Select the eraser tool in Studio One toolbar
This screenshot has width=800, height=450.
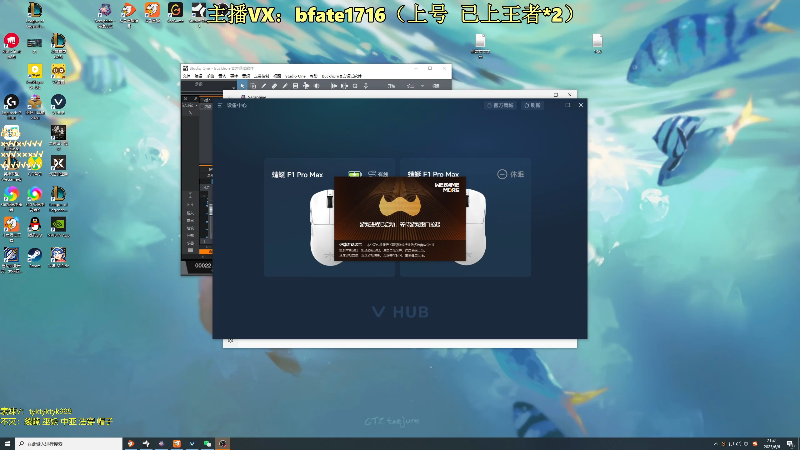[x=274, y=86]
